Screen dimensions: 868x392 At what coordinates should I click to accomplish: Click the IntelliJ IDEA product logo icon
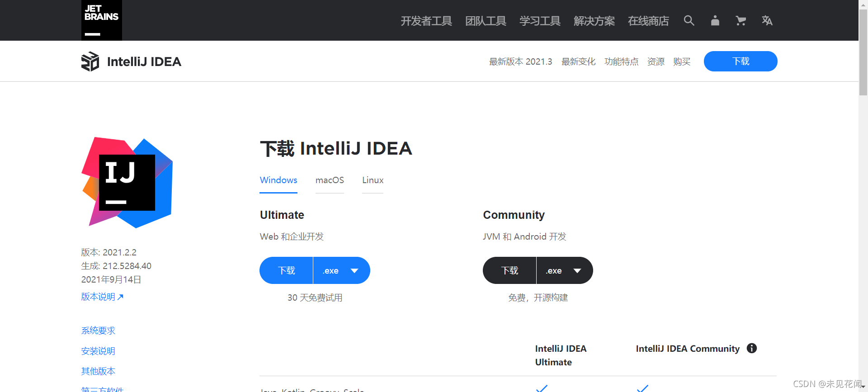pyautogui.click(x=90, y=61)
